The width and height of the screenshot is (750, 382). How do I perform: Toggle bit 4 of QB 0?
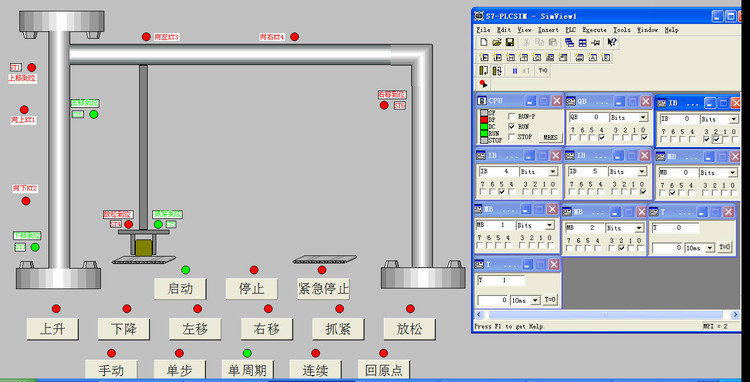[x=601, y=138]
